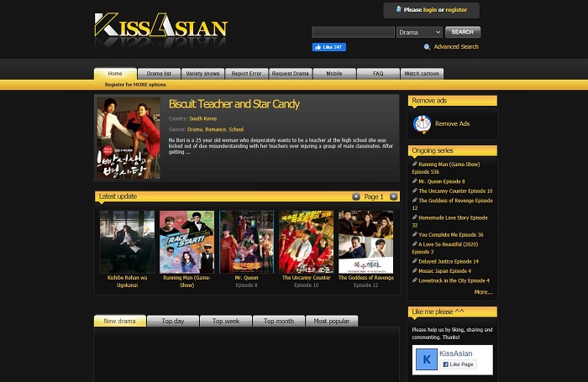Open the register link

pos(456,10)
